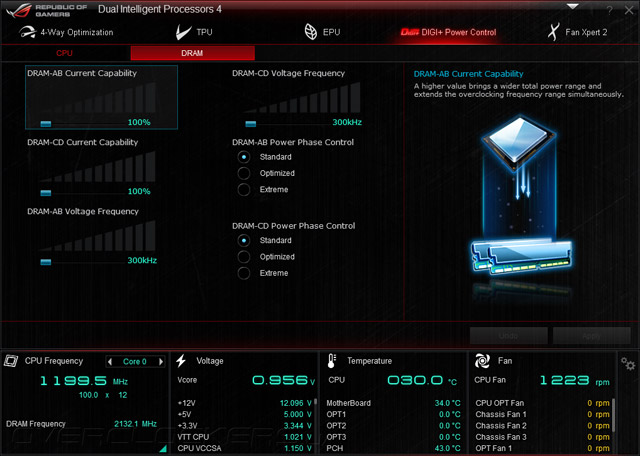Click the +12V 12.096 V reading

pyautogui.click(x=296, y=403)
